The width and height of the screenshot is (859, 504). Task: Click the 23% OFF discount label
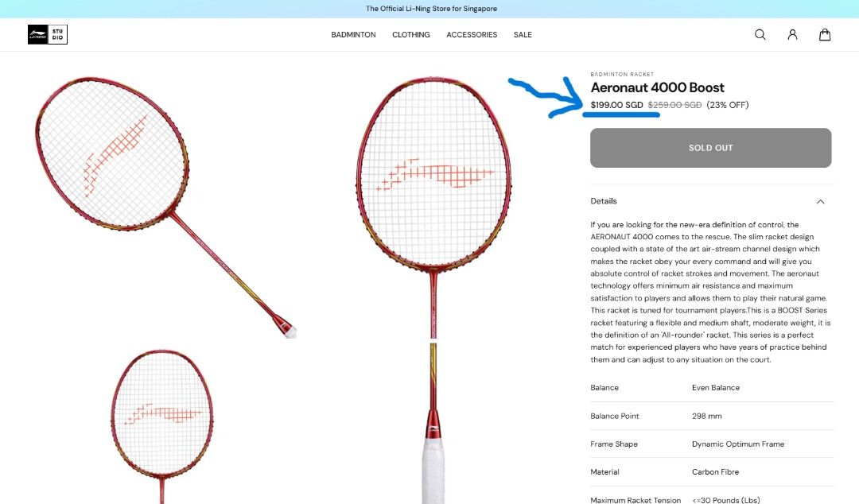click(728, 105)
